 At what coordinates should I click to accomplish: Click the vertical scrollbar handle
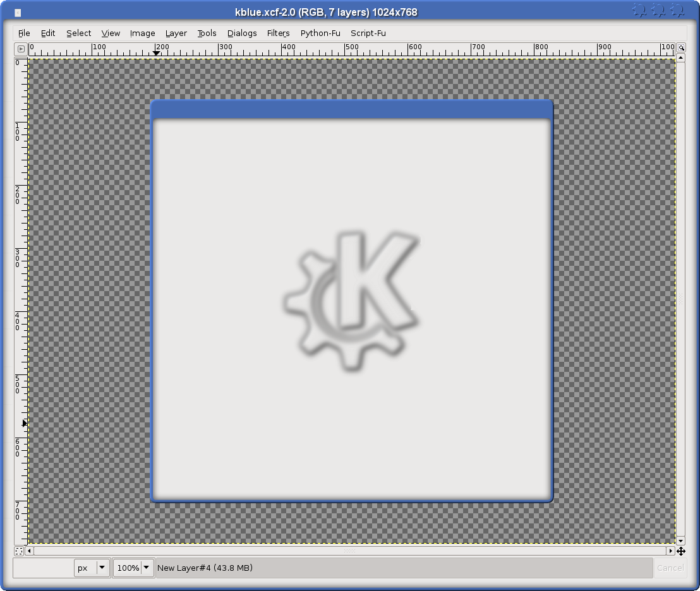tap(680, 299)
